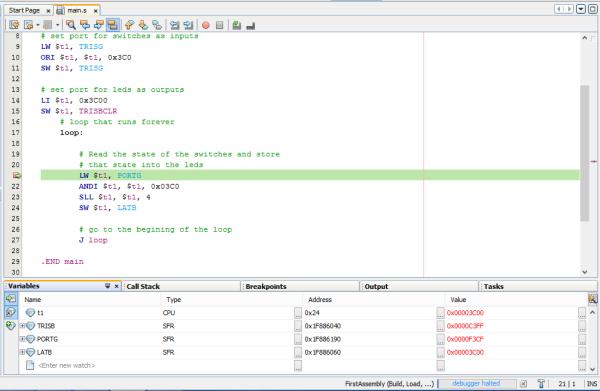Click the editor vertical scrollbar thumb

point(584,153)
